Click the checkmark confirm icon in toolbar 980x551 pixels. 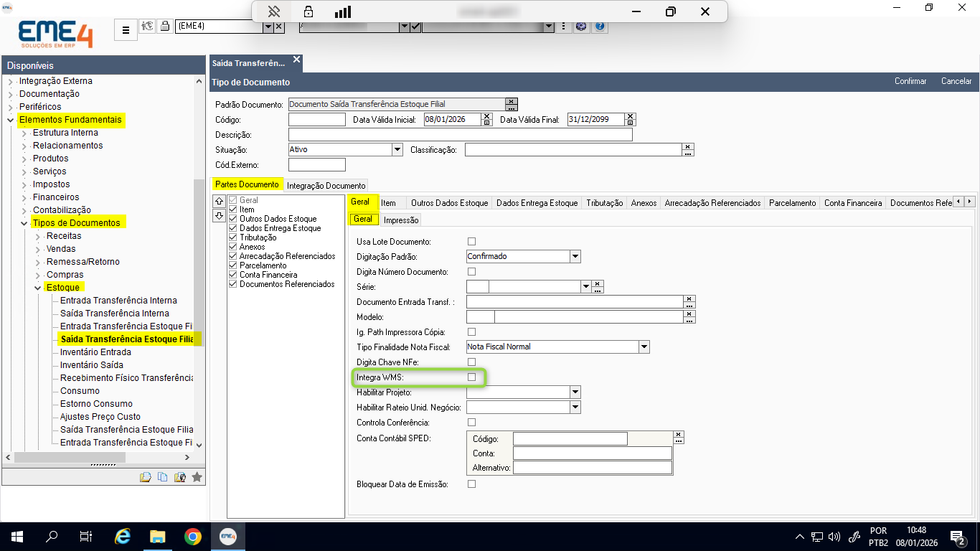415,27
